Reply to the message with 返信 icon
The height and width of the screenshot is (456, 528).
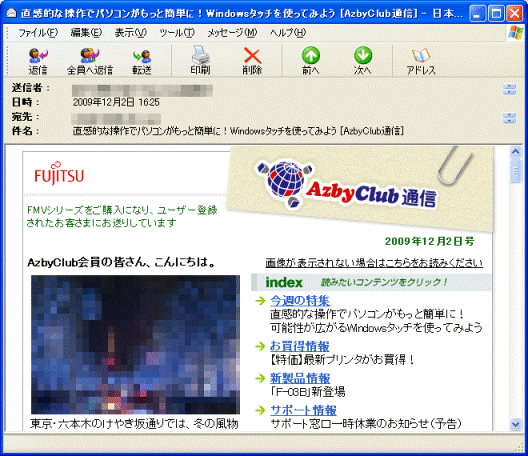coord(38,61)
